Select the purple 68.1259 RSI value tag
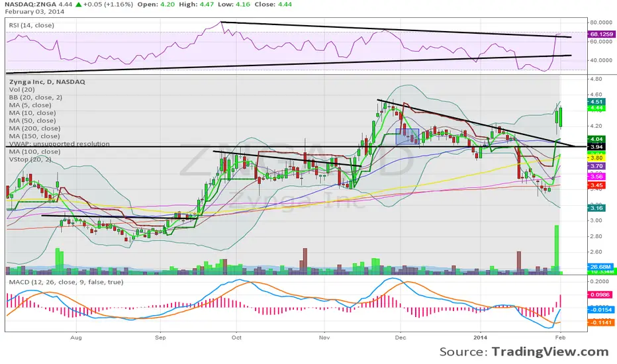Viewport: 617px width, 364px height. tap(602, 34)
